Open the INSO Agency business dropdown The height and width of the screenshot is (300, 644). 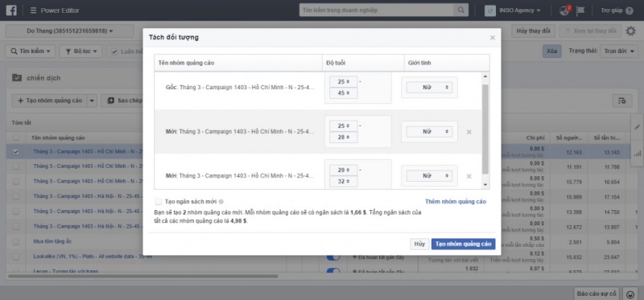click(513, 10)
